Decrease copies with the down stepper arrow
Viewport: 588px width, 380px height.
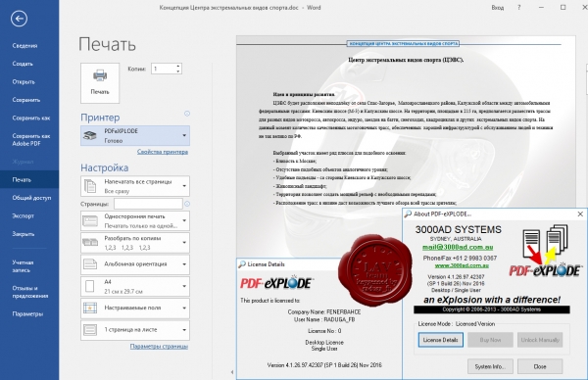(178, 71)
